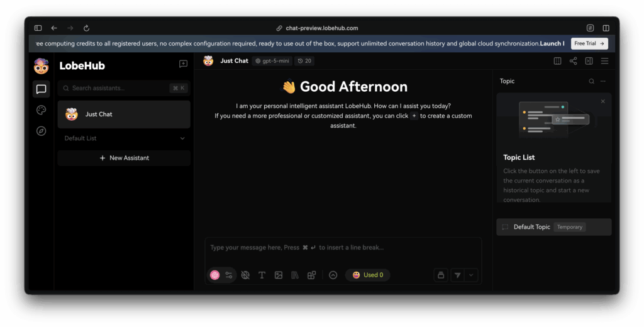The width and height of the screenshot is (644, 327).
Task: Open the plugins/tools icon in input toolbar
Action: click(311, 275)
